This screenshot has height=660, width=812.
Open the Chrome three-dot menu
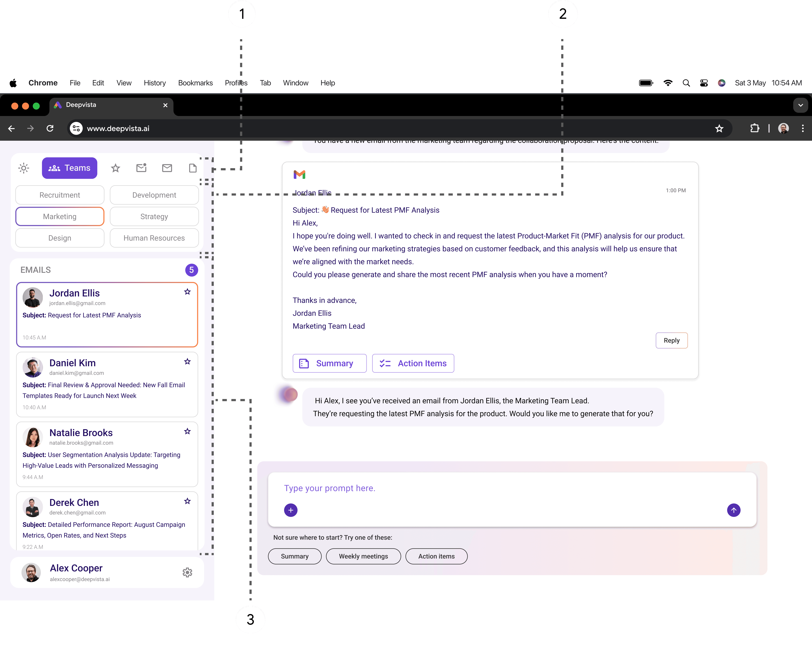[x=802, y=128]
